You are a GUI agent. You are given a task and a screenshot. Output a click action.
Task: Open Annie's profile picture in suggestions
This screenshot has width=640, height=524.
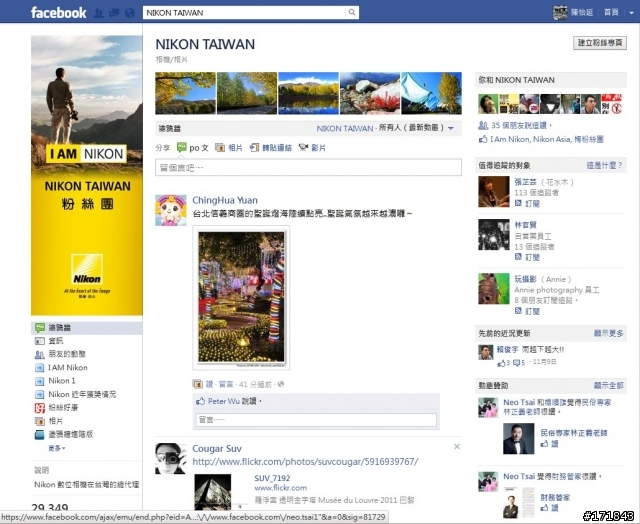(x=494, y=289)
